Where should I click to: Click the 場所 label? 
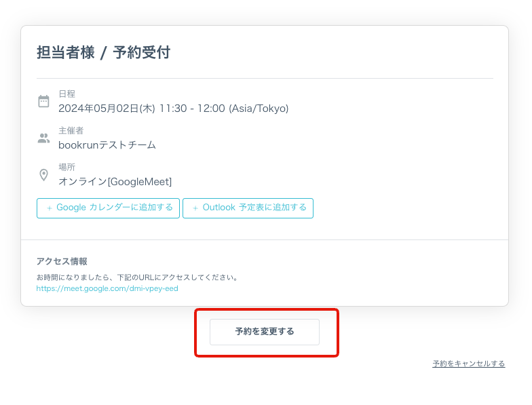tap(66, 167)
